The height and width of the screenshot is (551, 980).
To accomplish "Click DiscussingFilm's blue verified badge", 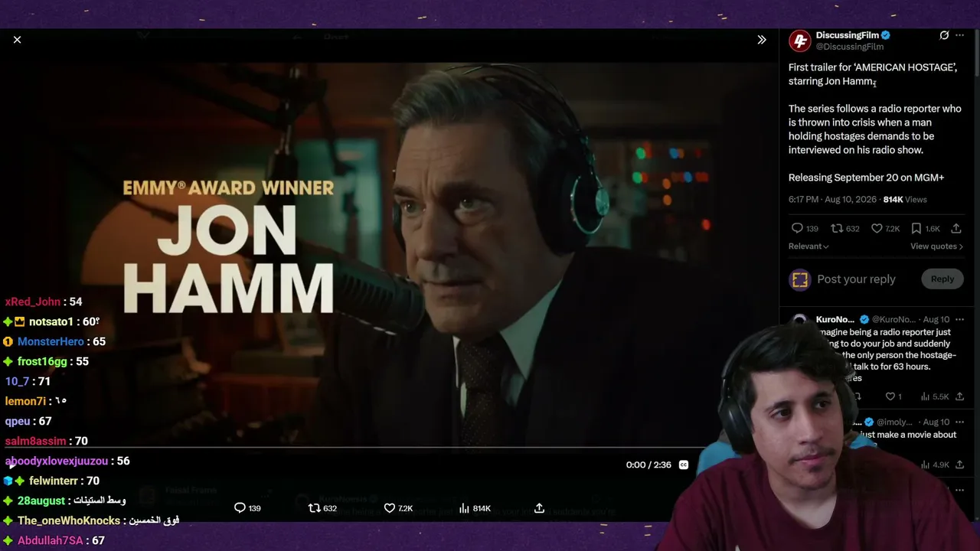I will point(886,35).
